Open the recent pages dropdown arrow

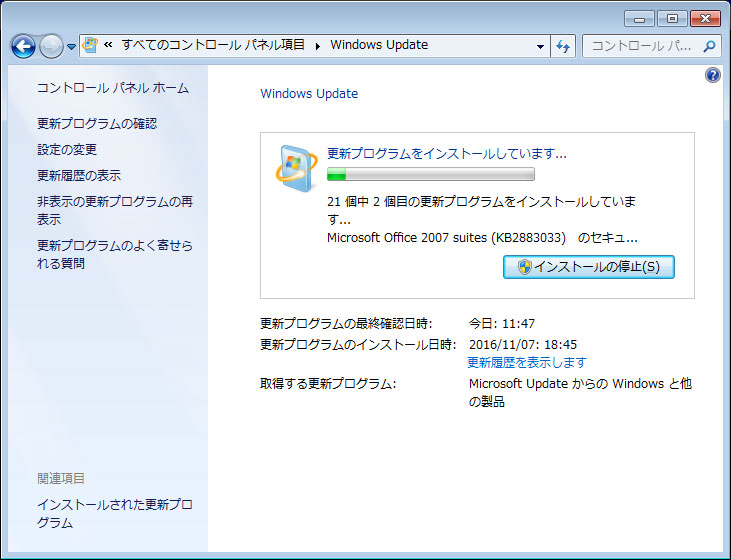pos(71,47)
